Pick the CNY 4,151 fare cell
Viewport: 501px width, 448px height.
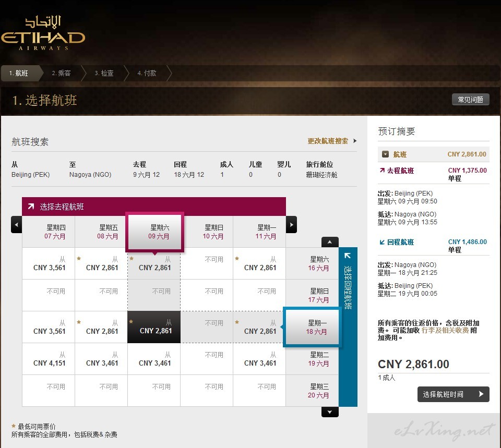[49, 359]
